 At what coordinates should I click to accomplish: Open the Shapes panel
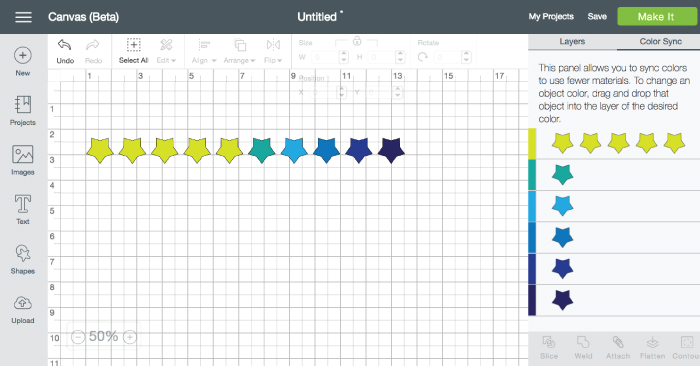click(x=23, y=259)
